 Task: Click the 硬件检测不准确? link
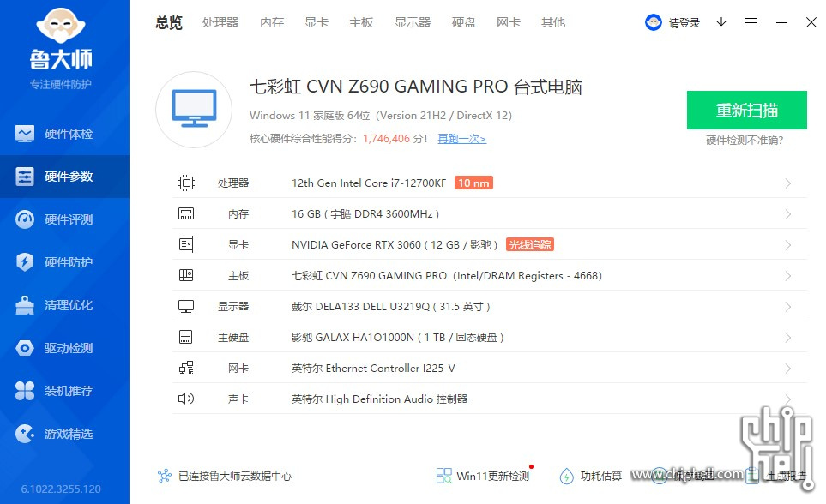tap(745, 140)
